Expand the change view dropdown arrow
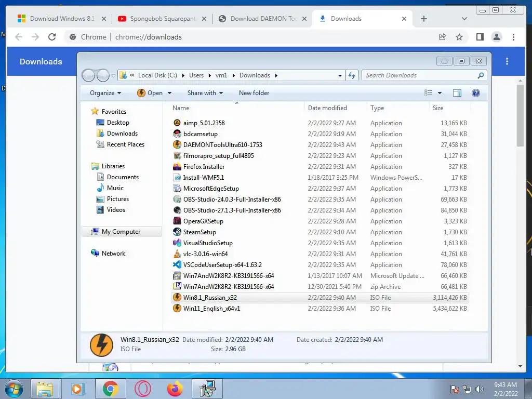This screenshot has height=399, width=532. (x=440, y=93)
